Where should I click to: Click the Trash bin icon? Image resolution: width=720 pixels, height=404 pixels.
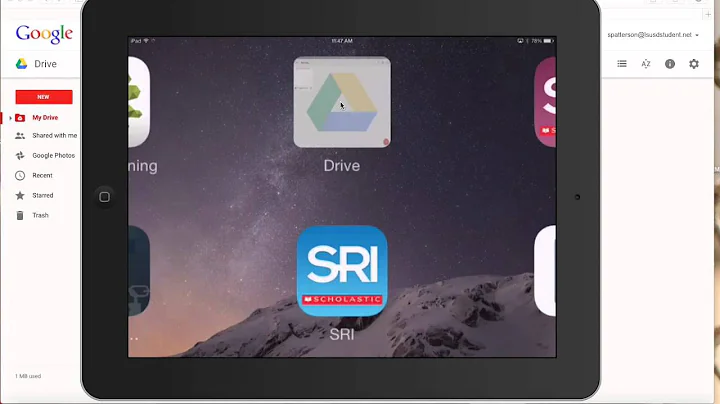pyautogui.click(x=20, y=215)
